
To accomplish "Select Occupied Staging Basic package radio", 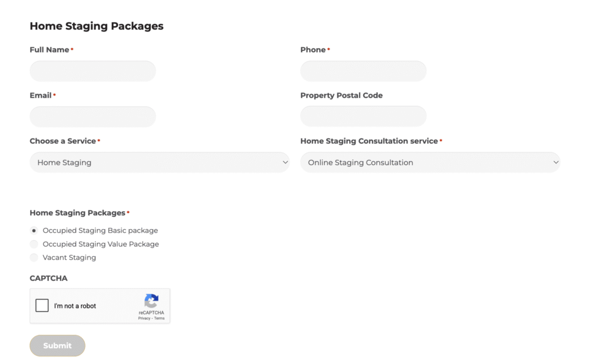I will click(x=34, y=230).
